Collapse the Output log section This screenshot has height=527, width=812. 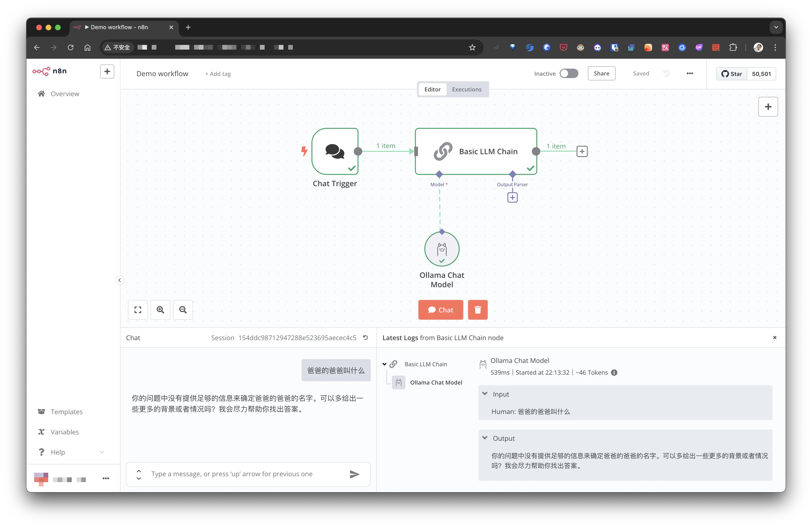[x=485, y=438]
